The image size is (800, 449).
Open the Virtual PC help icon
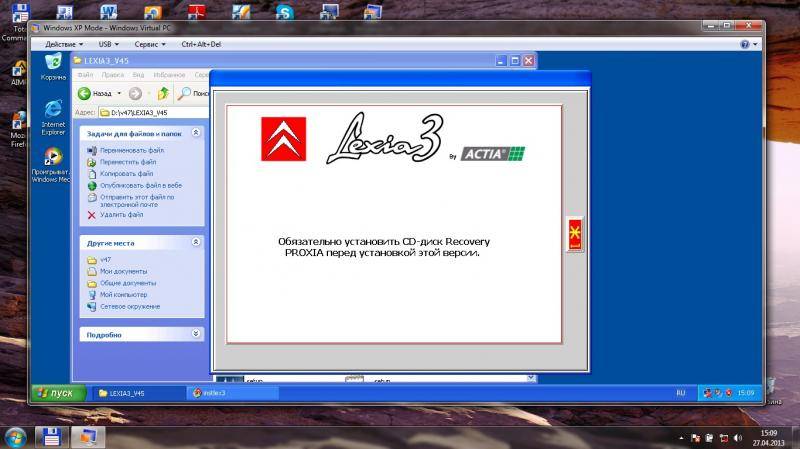click(x=744, y=44)
